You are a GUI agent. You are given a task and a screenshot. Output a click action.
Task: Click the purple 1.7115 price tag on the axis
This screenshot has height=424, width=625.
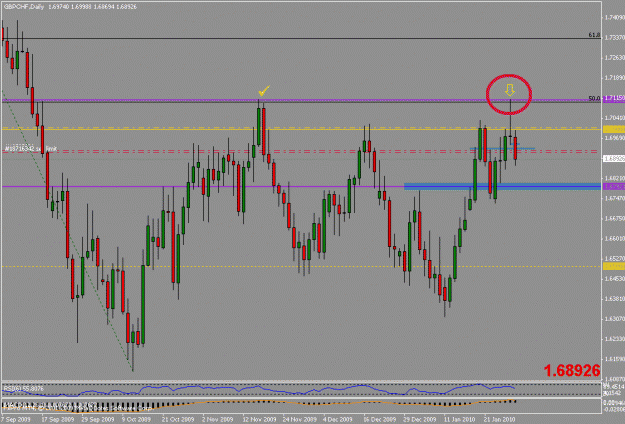click(614, 98)
